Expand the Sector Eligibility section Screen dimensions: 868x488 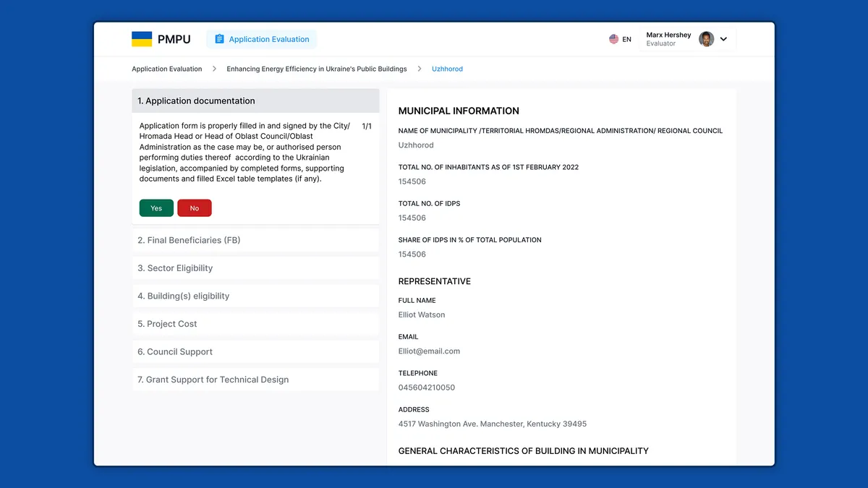tap(255, 268)
